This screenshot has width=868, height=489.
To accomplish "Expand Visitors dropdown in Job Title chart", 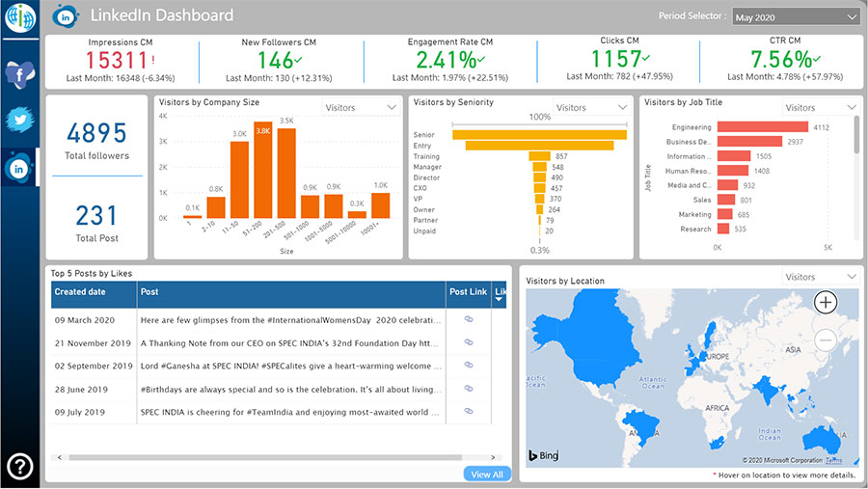I will (x=821, y=107).
